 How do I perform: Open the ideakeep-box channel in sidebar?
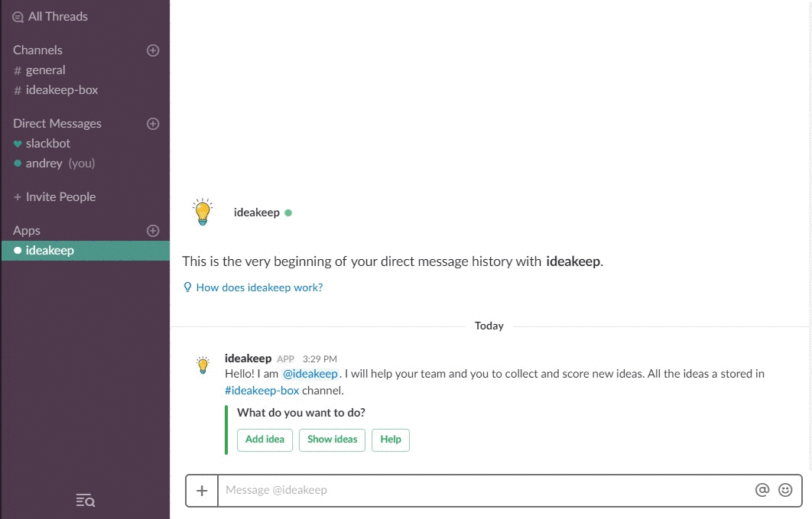tap(55, 90)
